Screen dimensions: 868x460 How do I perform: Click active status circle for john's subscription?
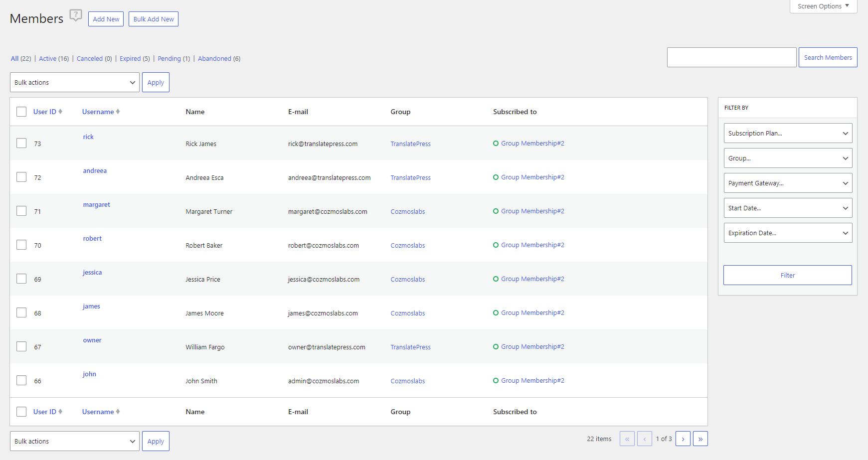[496, 380]
